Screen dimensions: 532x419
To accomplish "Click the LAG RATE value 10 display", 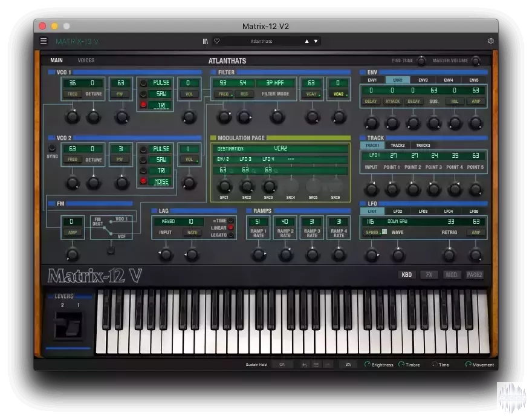I will pos(191,221).
